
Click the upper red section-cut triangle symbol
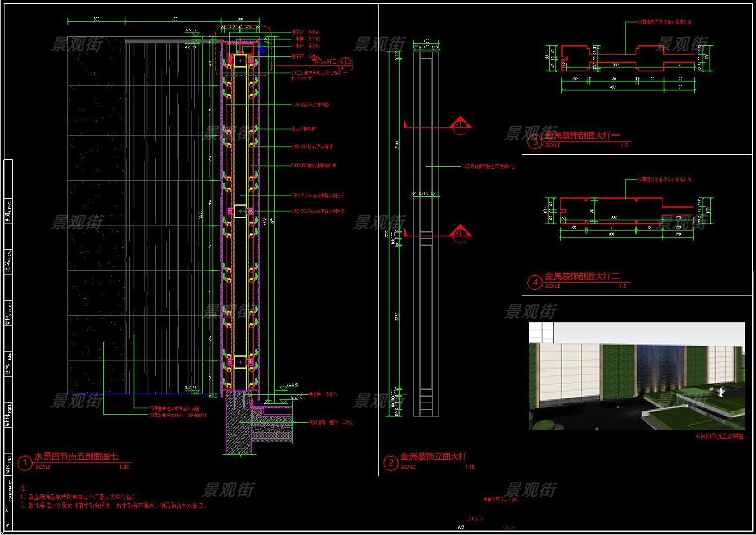click(461, 127)
